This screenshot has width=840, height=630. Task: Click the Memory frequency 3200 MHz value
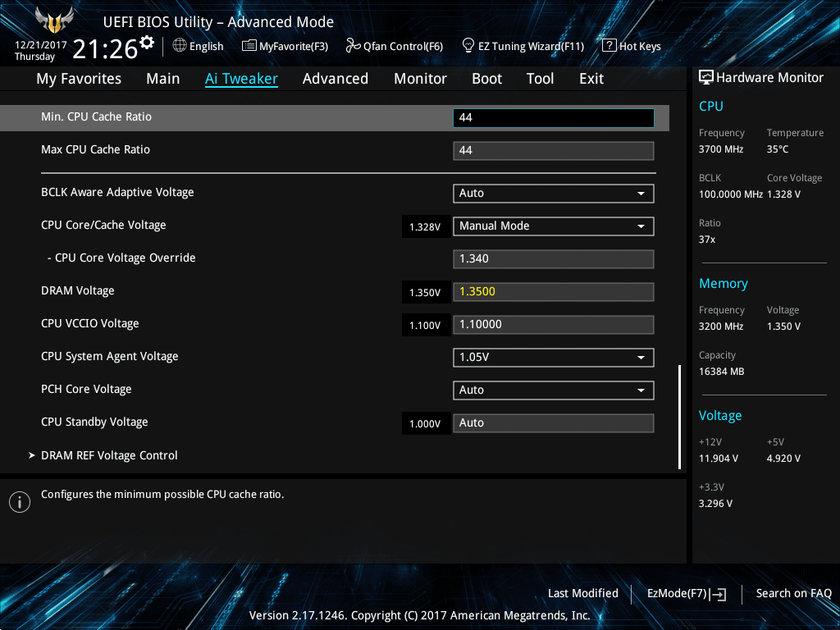721,326
